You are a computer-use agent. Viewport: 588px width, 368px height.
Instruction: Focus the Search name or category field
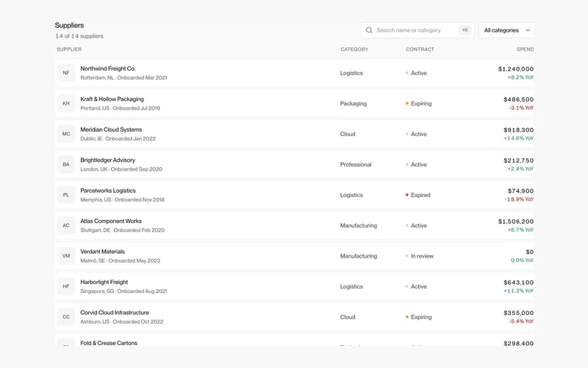(x=417, y=30)
